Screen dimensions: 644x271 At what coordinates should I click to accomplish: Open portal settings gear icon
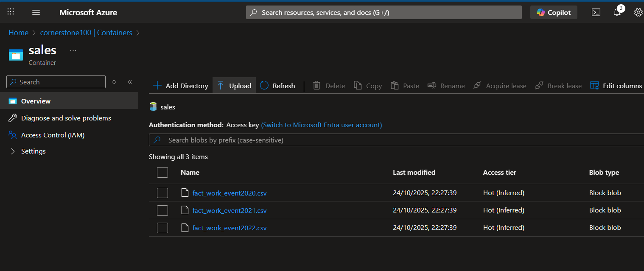[x=638, y=12]
